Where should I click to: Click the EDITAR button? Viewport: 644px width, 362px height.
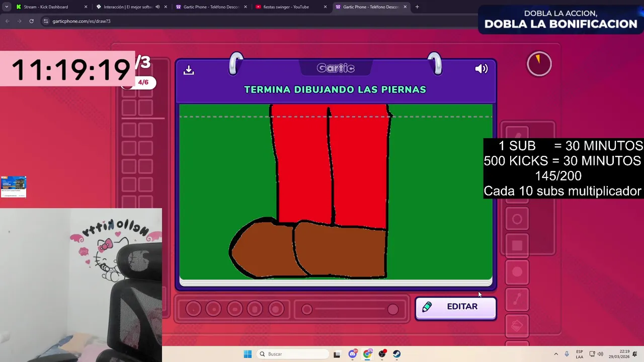click(456, 307)
